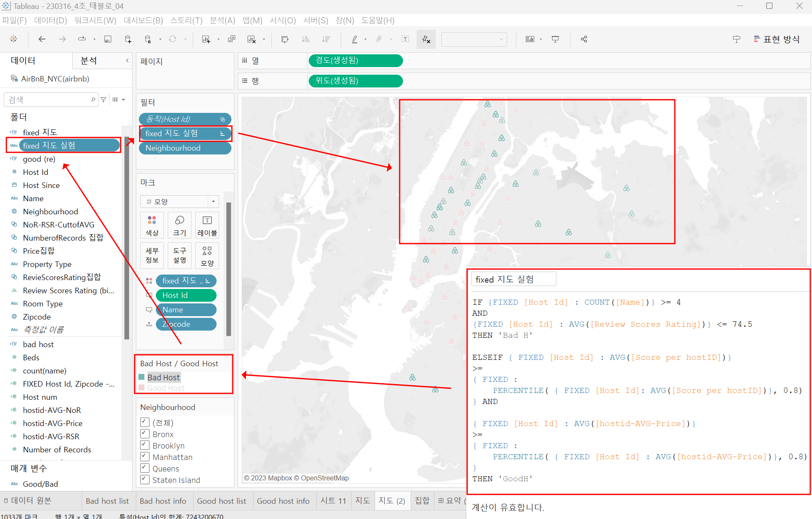The width and height of the screenshot is (812, 519).
Task: Click the 동작(Host Id) filter pill
Action: click(185, 119)
